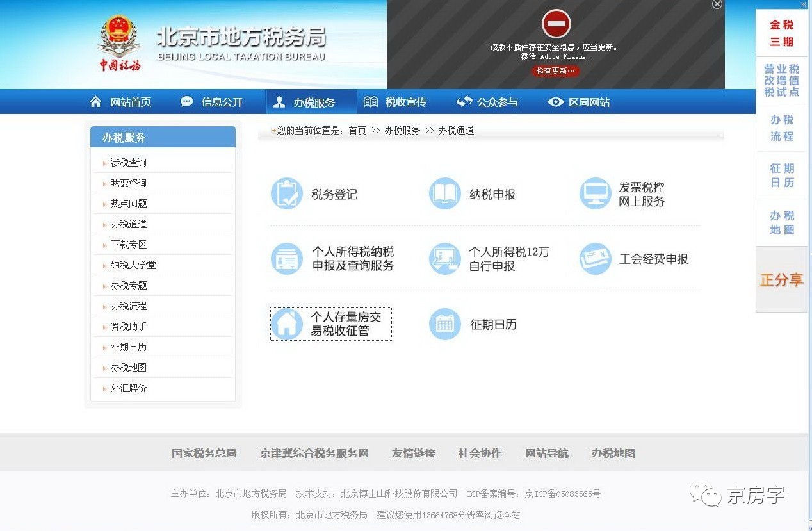The height and width of the screenshot is (531, 812).
Task: Select the 纳税申报 service icon
Action: pos(444,193)
